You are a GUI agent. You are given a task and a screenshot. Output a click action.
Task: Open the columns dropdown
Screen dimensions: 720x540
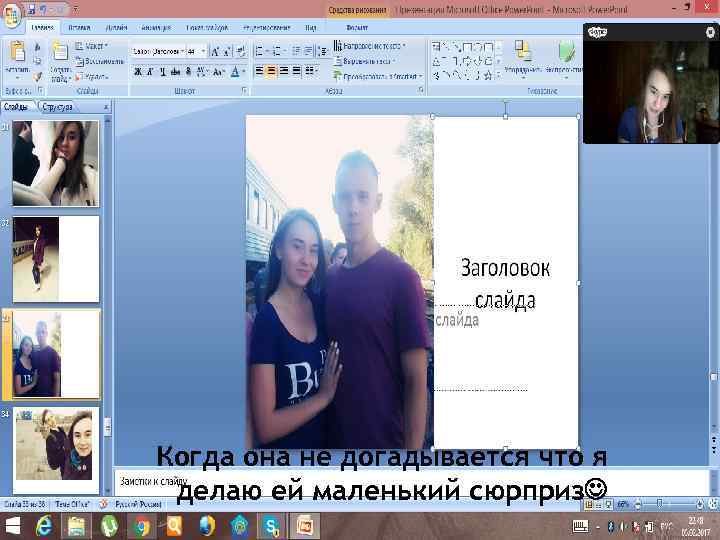click(312, 71)
